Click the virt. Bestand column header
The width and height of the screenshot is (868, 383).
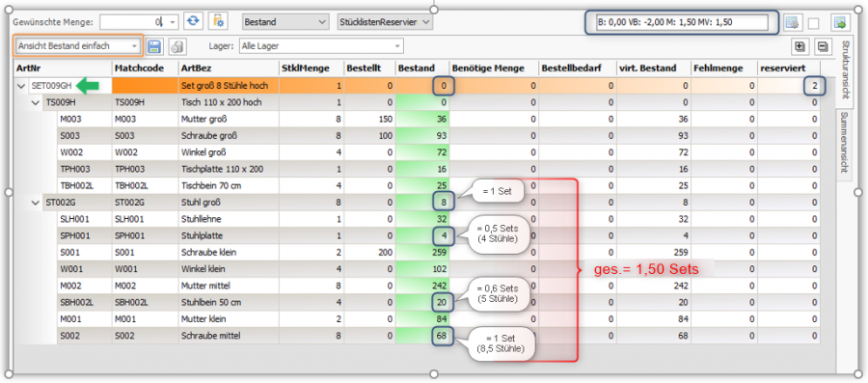click(x=654, y=68)
